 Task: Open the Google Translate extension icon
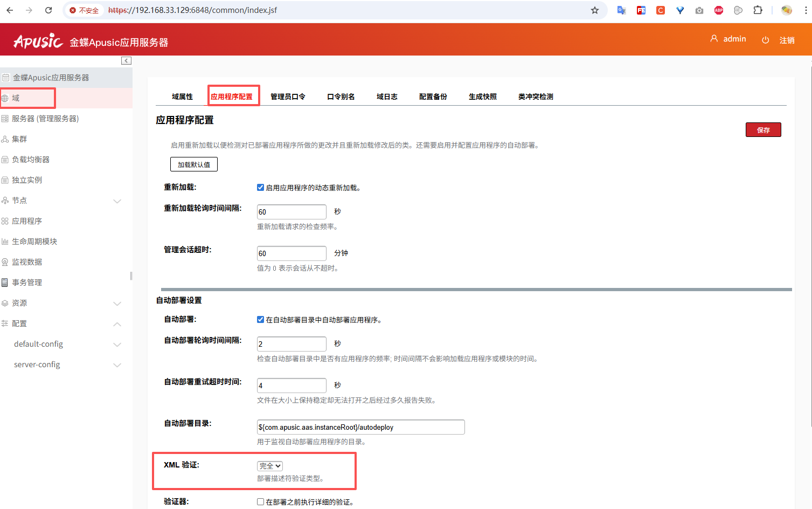pyautogui.click(x=621, y=10)
